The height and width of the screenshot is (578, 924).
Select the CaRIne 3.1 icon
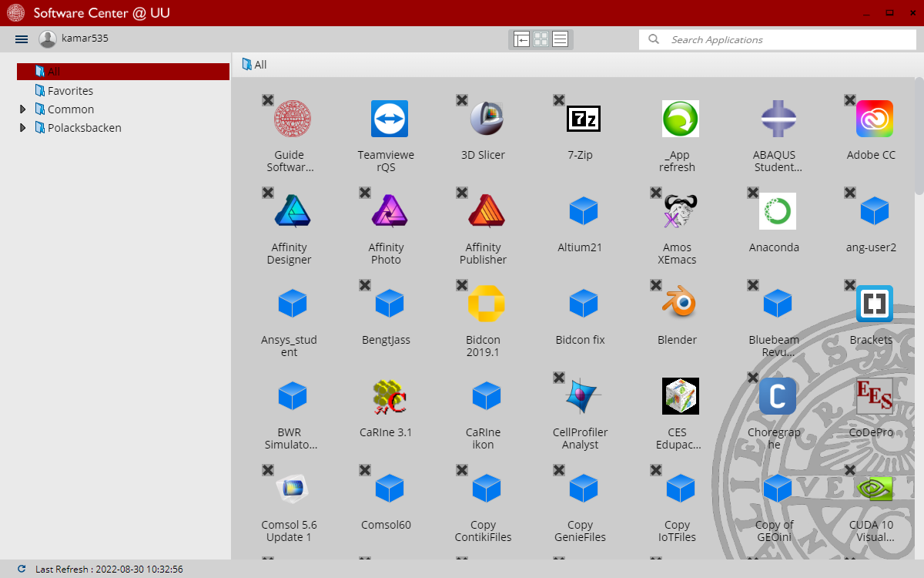point(390,396)
